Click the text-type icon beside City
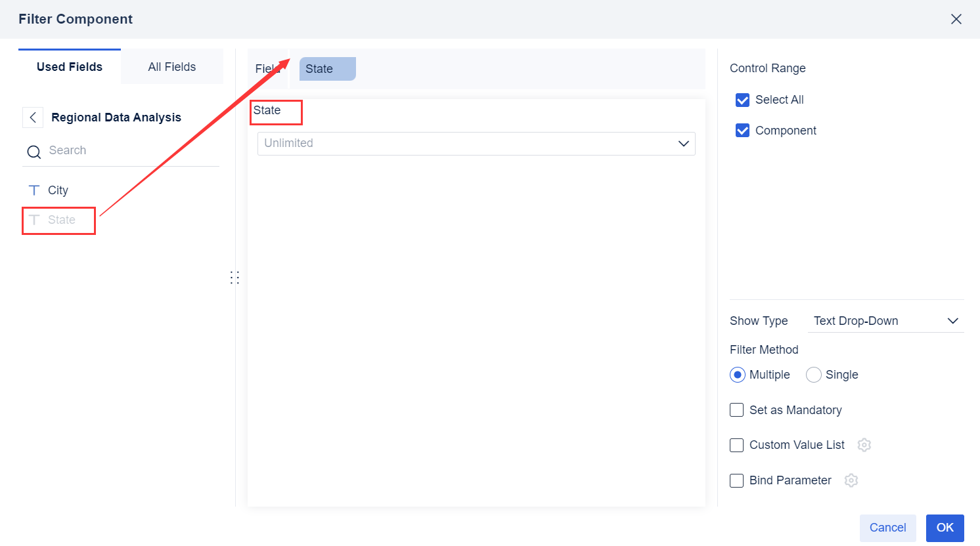The height and width of the screenshot is (546, 980). pos(34,190)
